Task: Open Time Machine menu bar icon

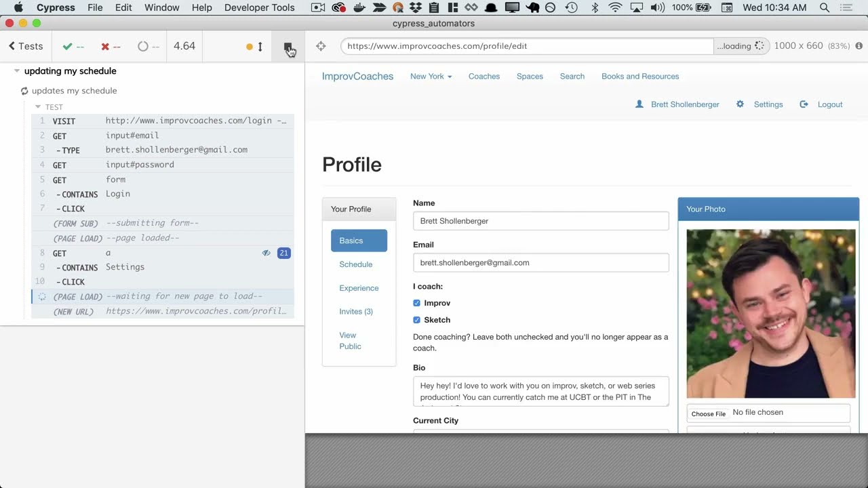Action: click(x=572, y=8)
